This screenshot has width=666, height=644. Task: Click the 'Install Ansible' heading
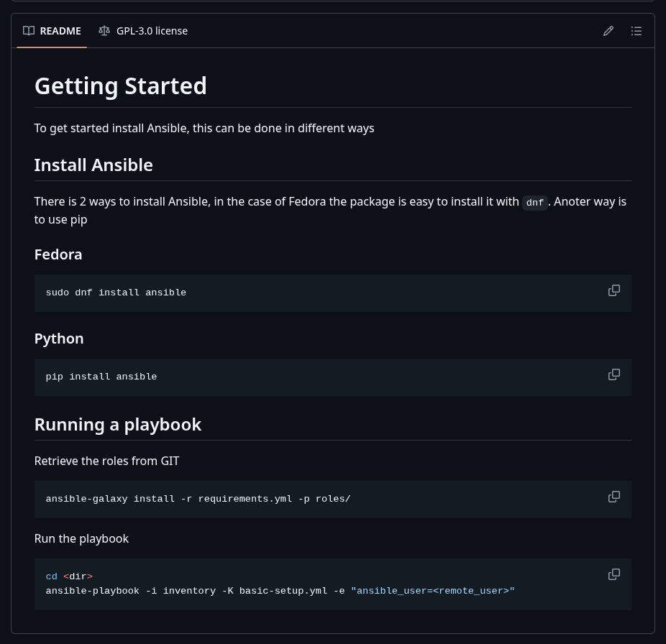click(x=93, y=165)
